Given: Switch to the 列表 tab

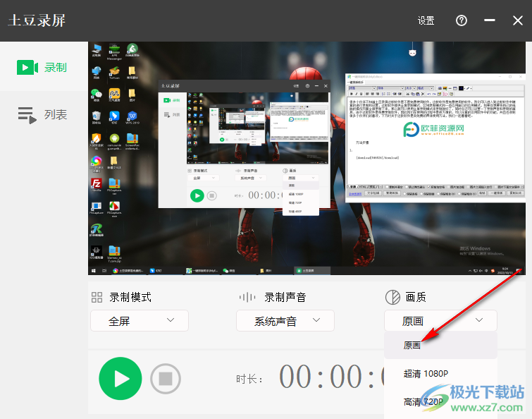Looking at the screenshot, I should pos(44,115).
